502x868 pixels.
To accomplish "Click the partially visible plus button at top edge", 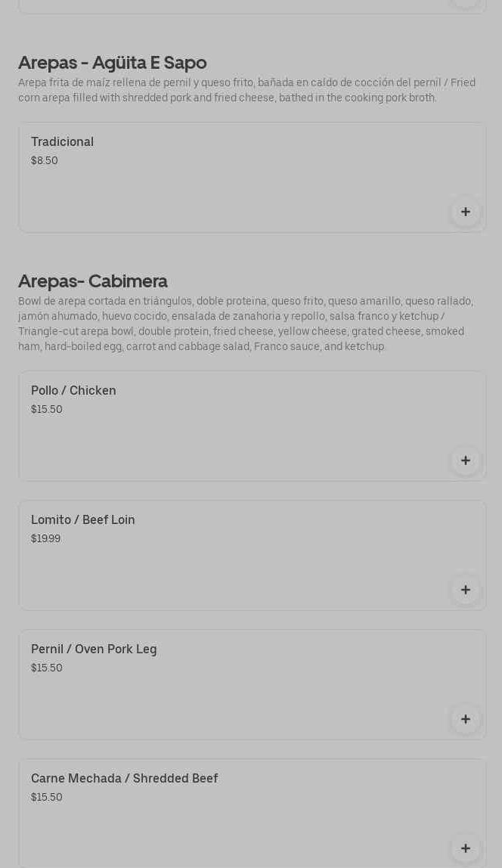I will click(x=466, y=2).
